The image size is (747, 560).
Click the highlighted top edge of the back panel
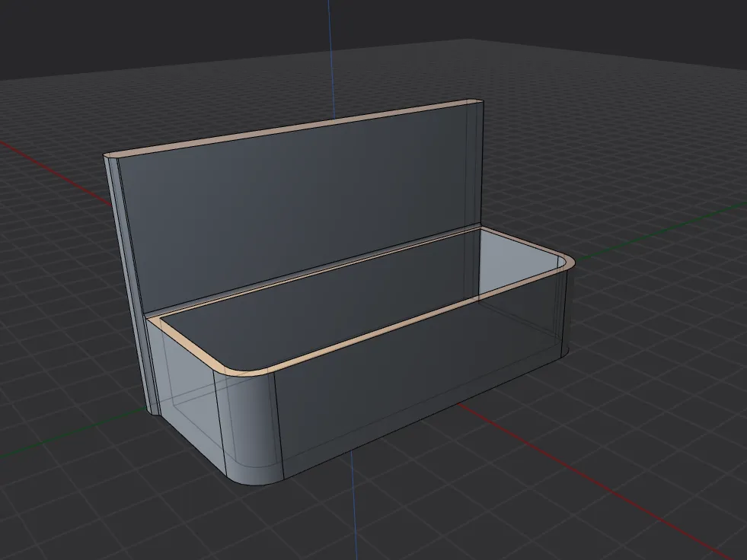(293, 128)
